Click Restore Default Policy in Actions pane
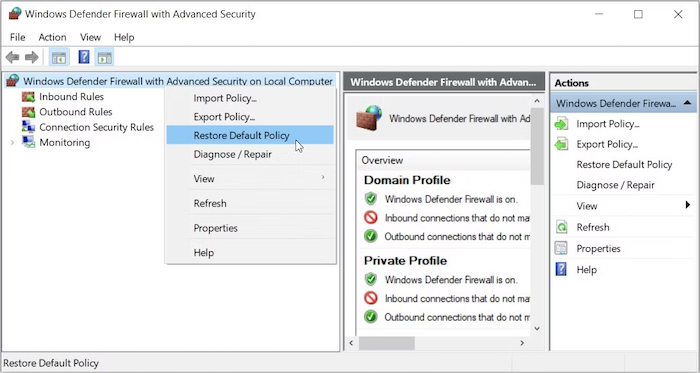 point(624,165)
